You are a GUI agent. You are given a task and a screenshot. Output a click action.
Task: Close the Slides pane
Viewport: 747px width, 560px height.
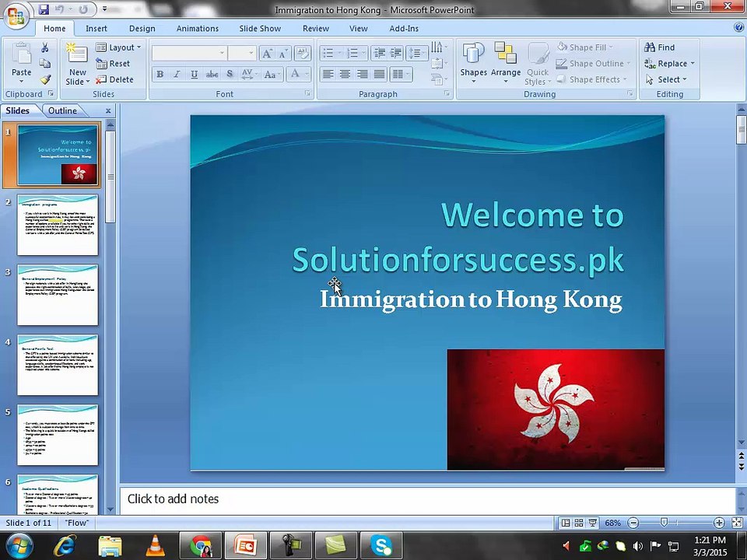point(108,110)
